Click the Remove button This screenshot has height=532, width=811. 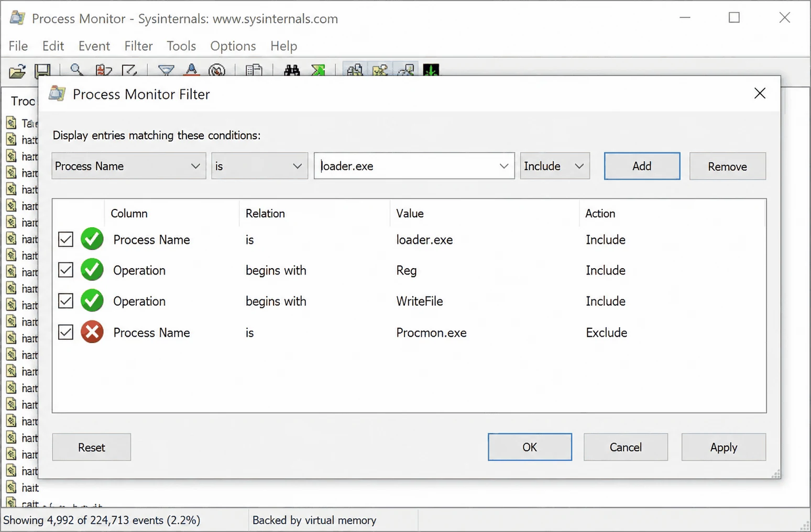click(x=727, y=166)
